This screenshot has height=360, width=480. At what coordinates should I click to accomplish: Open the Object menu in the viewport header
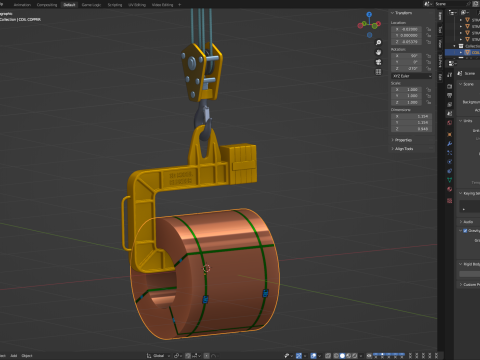[27, 356]
